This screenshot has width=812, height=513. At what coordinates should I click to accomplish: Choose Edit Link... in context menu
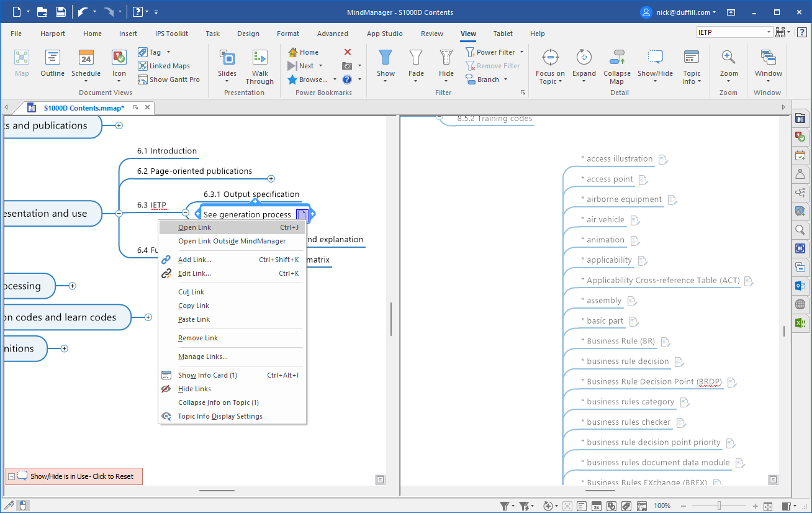pos(232,273)
